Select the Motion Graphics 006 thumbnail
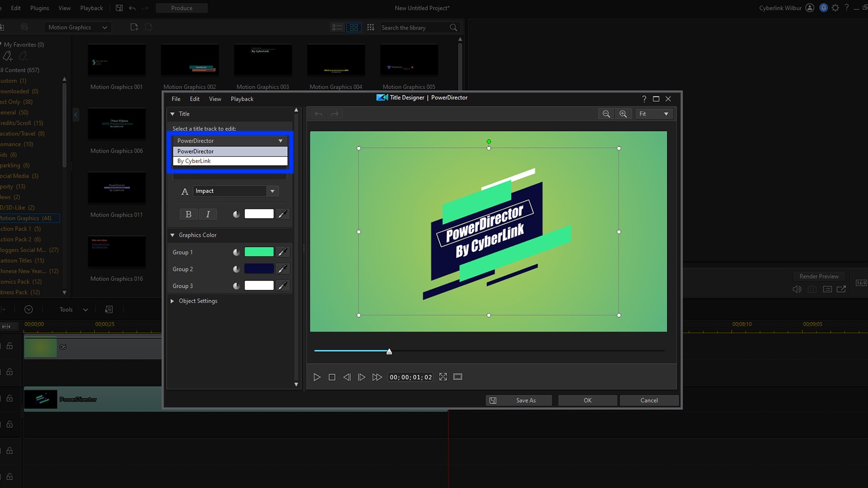Screen dimensions: 868x488 coord(116,124)
